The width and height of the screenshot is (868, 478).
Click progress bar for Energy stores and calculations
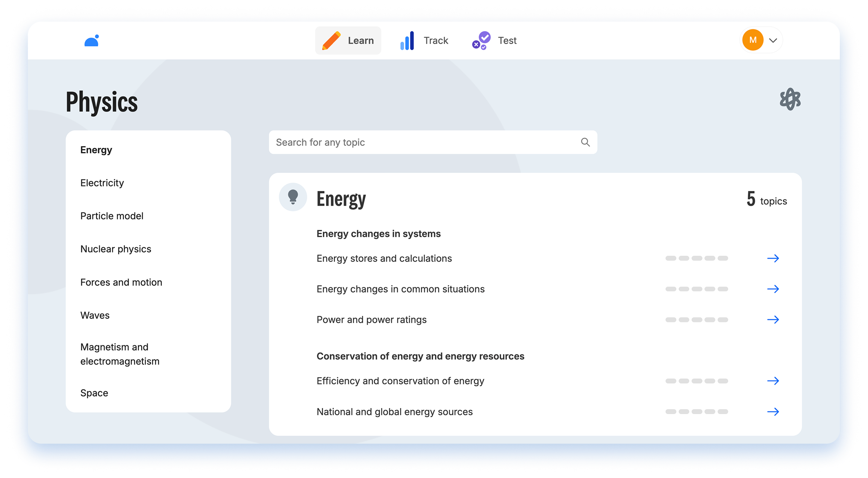click(x=697, y=258)
